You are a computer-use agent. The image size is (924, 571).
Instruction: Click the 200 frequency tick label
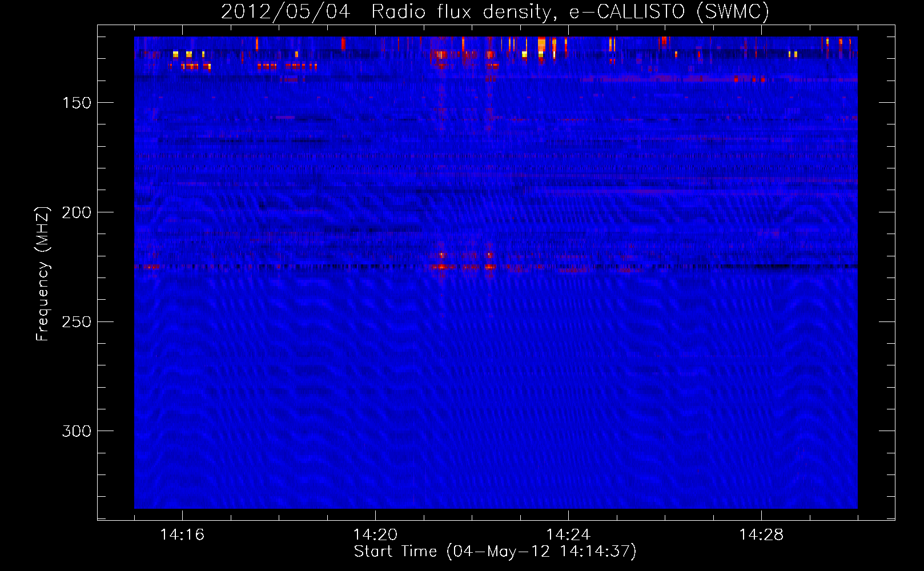click(77, 212)
